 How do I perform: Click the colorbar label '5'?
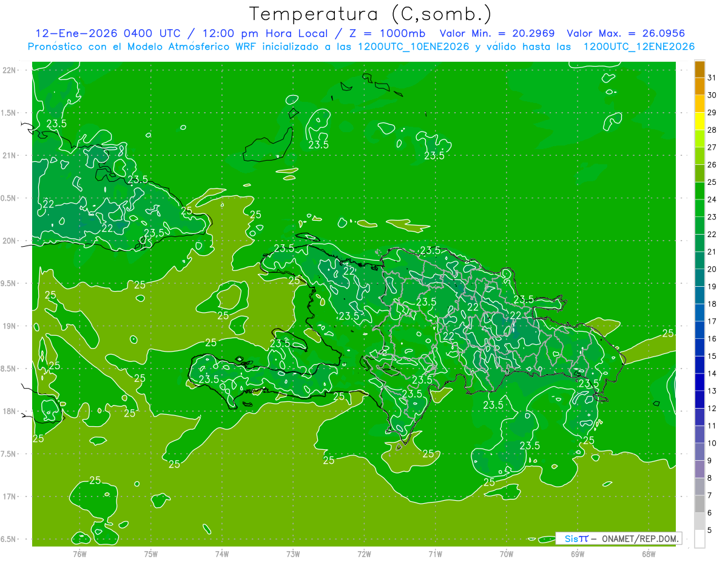[x=710, y=530]
